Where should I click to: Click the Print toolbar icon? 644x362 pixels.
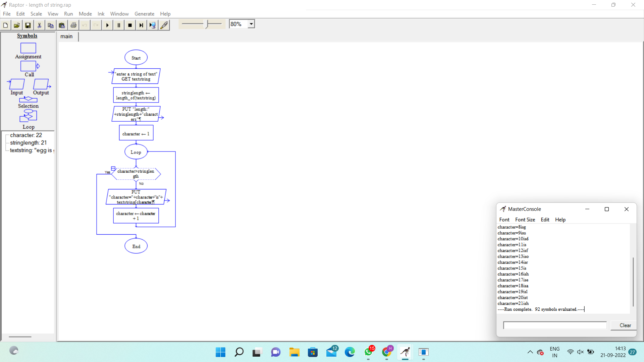(73, 25)
